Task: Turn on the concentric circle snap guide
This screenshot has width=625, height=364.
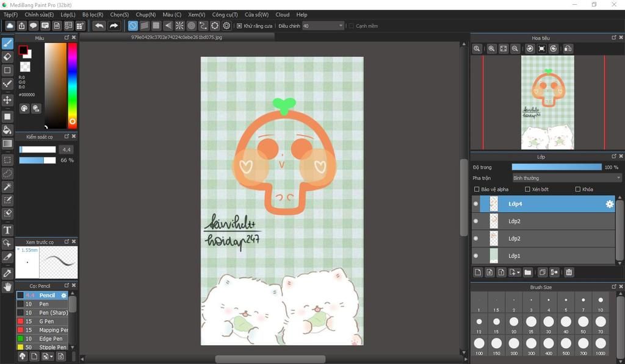Action: tap(191, 26)
